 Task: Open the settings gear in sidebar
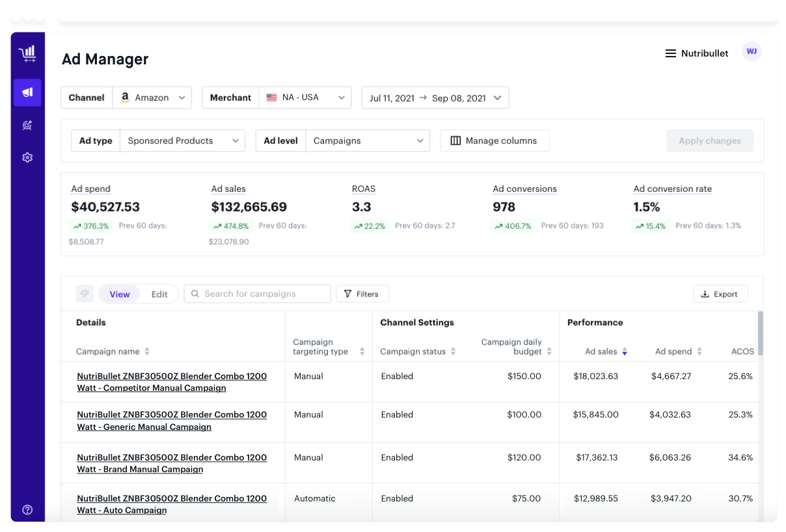point(27,157)
